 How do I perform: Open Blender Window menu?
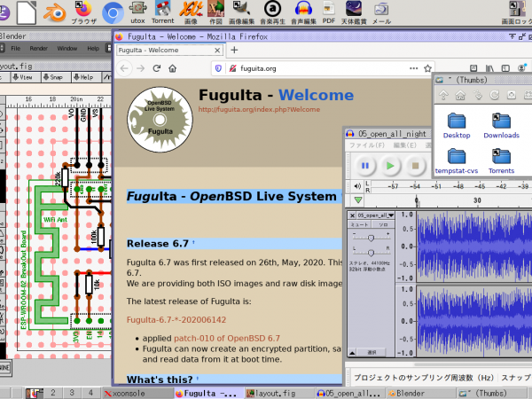[x=67, y=48]
